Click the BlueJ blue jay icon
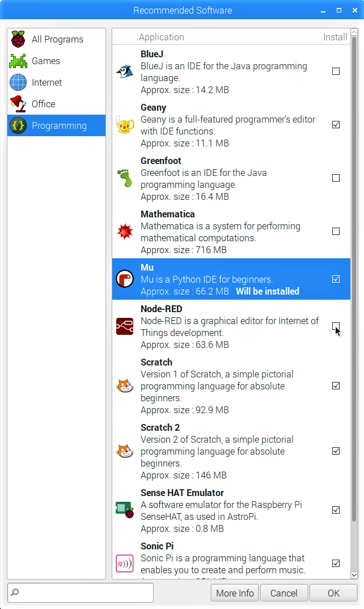 [x=125, y=72]
